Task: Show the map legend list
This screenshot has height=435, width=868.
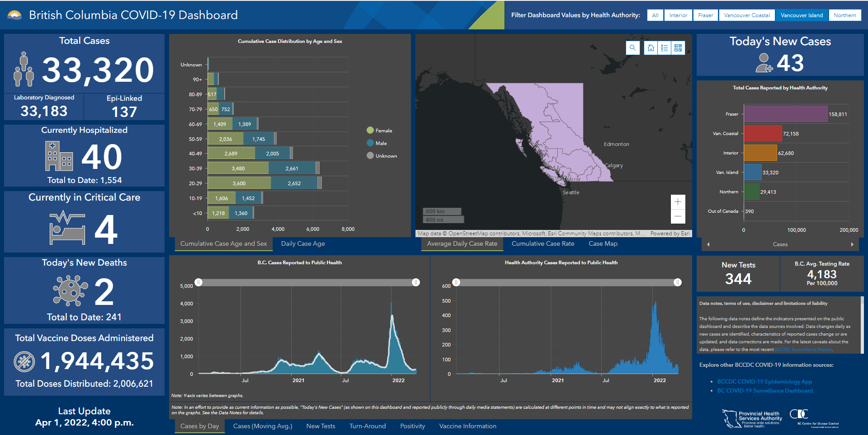Action: (x=665, y=48)
